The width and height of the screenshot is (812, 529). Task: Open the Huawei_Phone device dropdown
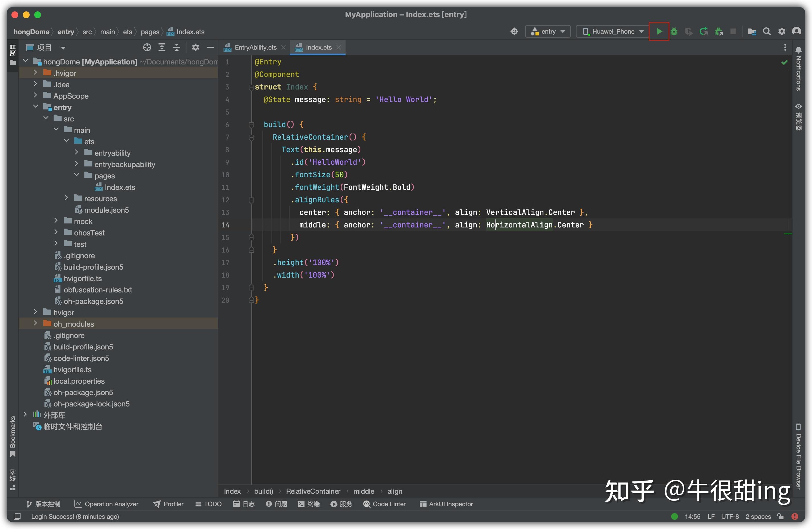point(613,31)
